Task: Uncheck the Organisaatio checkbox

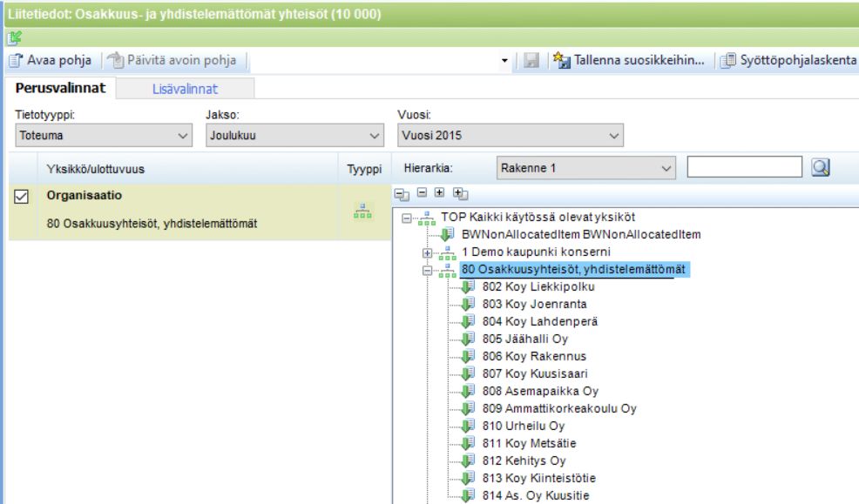Action: pos(21,197)
